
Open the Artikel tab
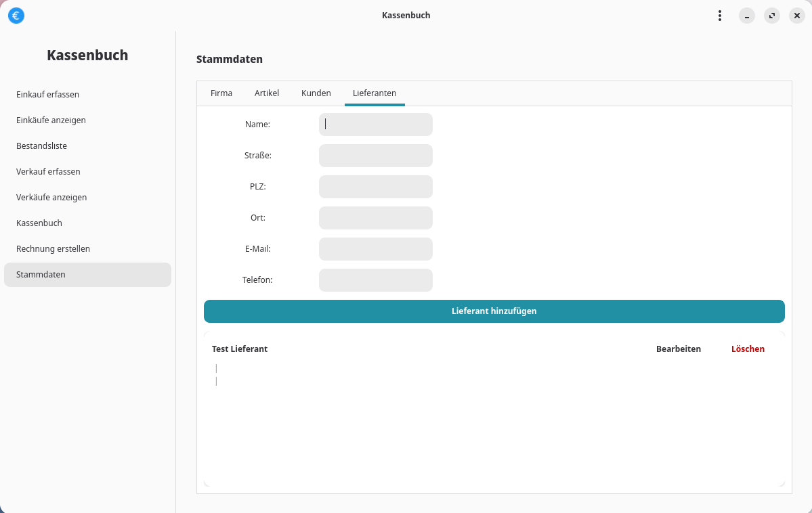click(267, 93)
